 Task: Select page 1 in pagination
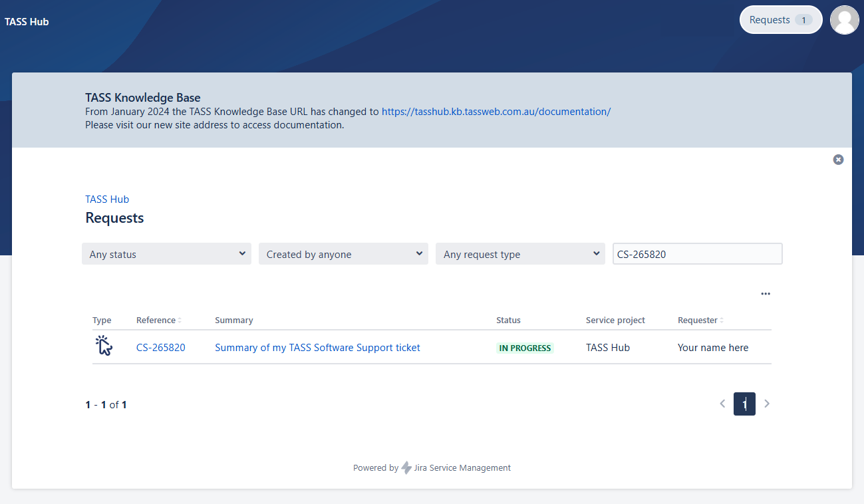coord(744,404)
